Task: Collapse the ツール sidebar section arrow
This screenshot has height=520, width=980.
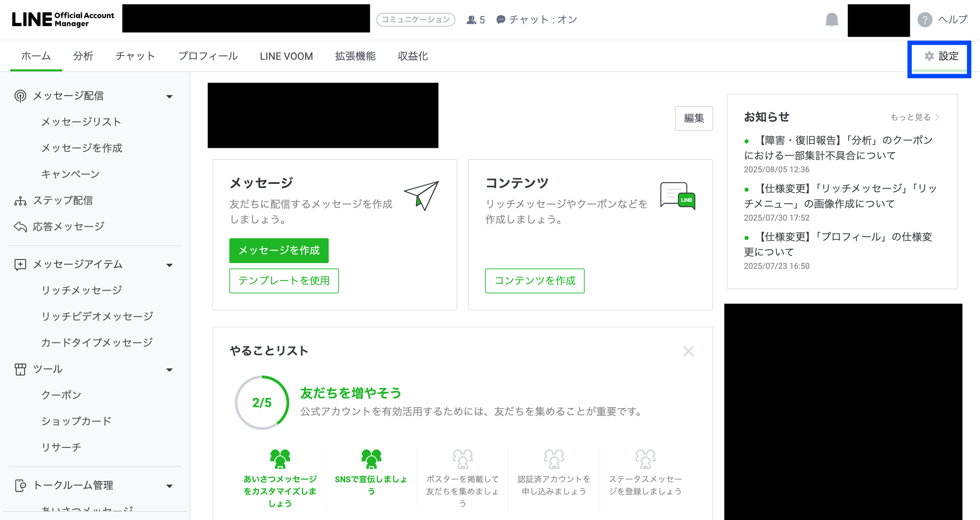Action: click(169, 369)
